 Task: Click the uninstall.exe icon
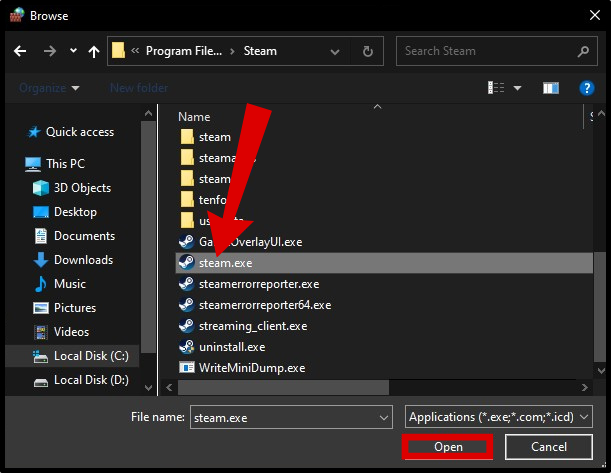tap(187, 347)
